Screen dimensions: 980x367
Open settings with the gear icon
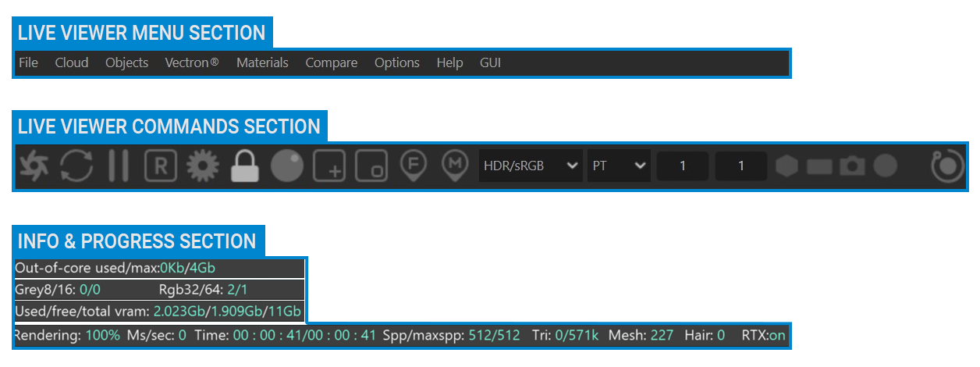(x=204, y=166)
